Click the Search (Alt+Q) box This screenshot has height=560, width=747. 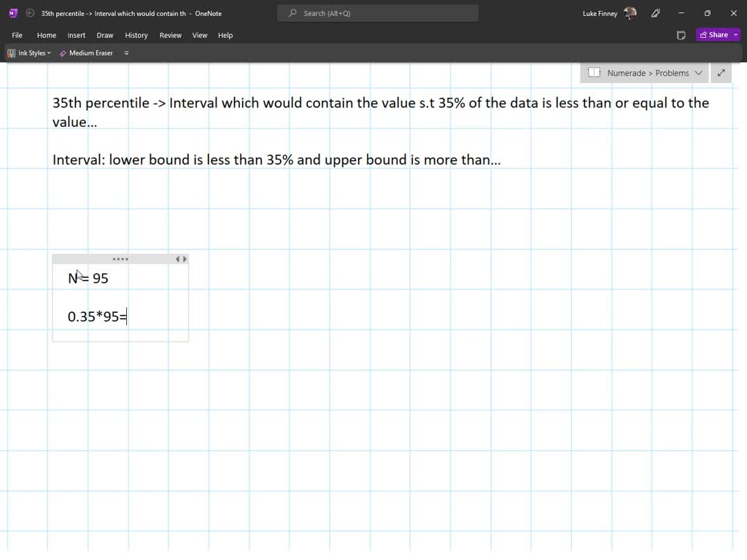tap(378, 13)
